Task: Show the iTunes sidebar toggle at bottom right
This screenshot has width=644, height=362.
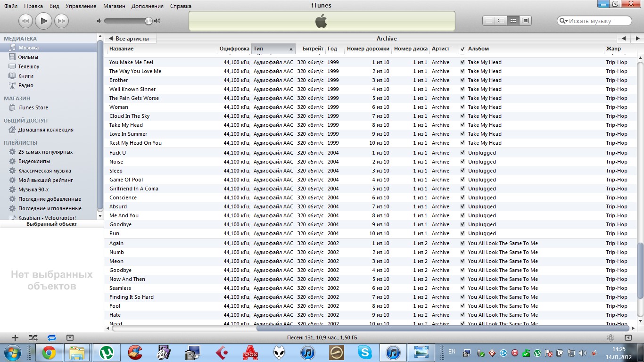Action: (628, 337)
